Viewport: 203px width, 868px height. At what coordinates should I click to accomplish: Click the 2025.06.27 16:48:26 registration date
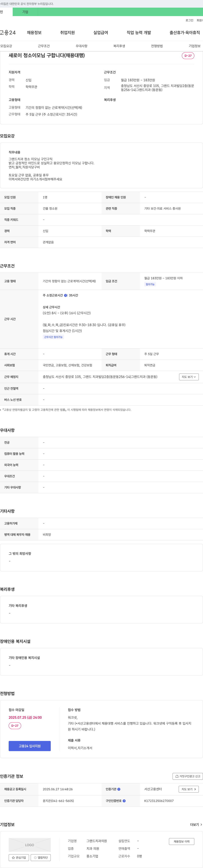pyautogui.click(x=58, y=789)
